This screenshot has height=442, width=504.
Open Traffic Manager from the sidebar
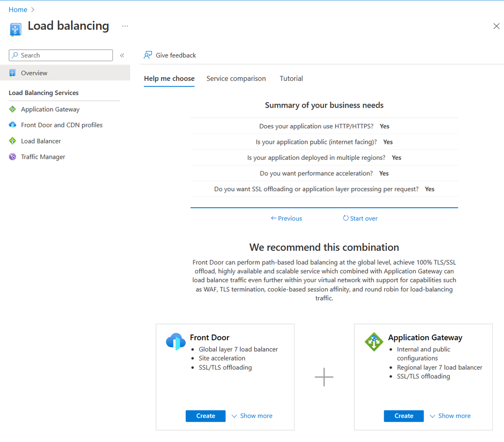(x=43, y=157)
